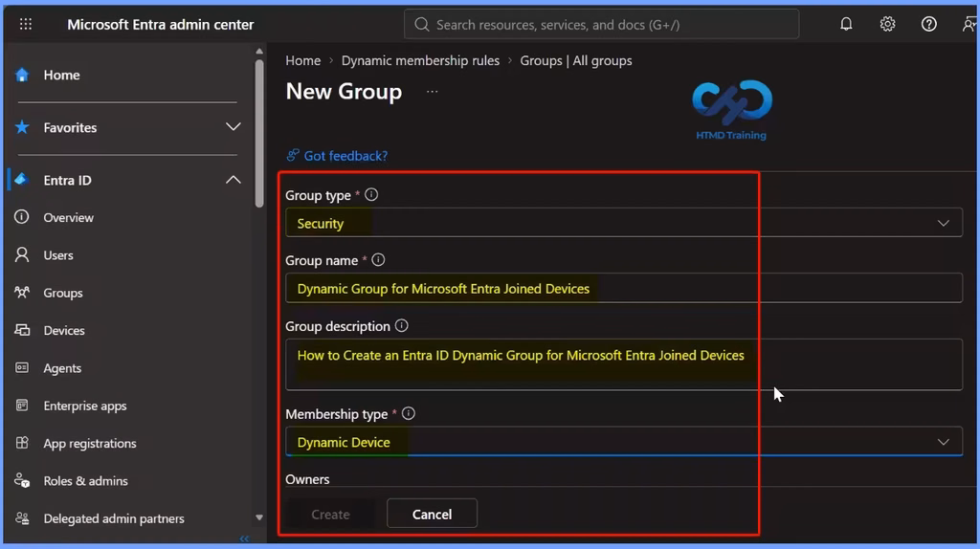This screenshot has width=980, height=549.
Task: Open the New Group ellipsis menu
Action: (x=432, y=92)
